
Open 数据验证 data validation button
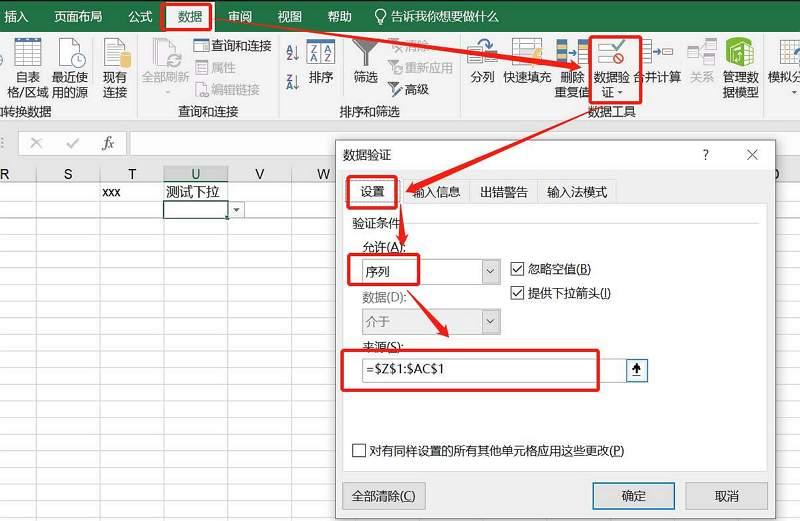point(611,68)
